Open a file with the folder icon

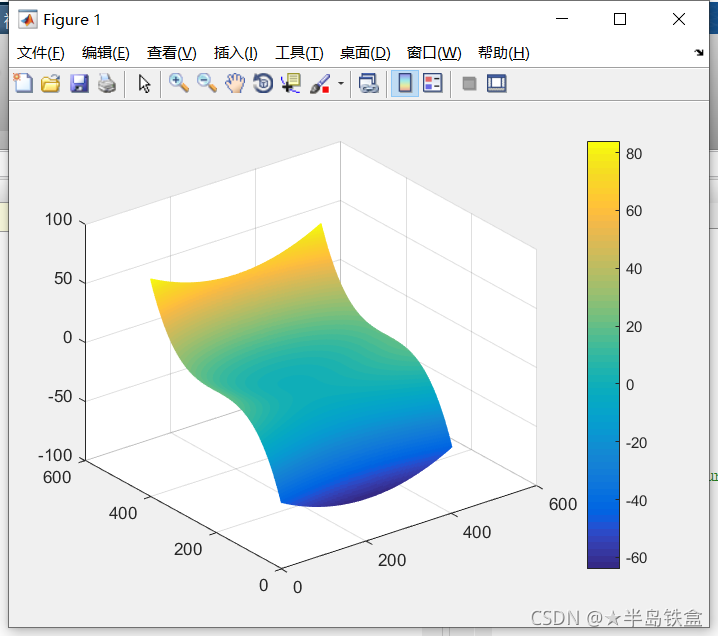[x=50, y=84]
